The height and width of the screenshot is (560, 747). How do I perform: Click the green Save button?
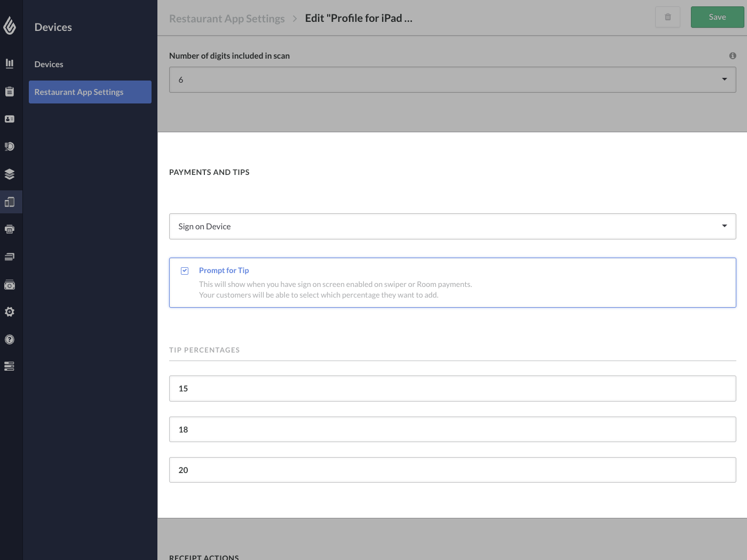717,17
